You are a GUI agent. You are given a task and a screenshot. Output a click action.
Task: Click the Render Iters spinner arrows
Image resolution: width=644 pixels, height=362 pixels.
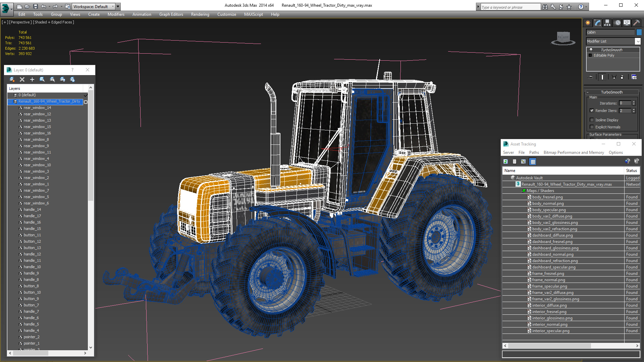634,111
